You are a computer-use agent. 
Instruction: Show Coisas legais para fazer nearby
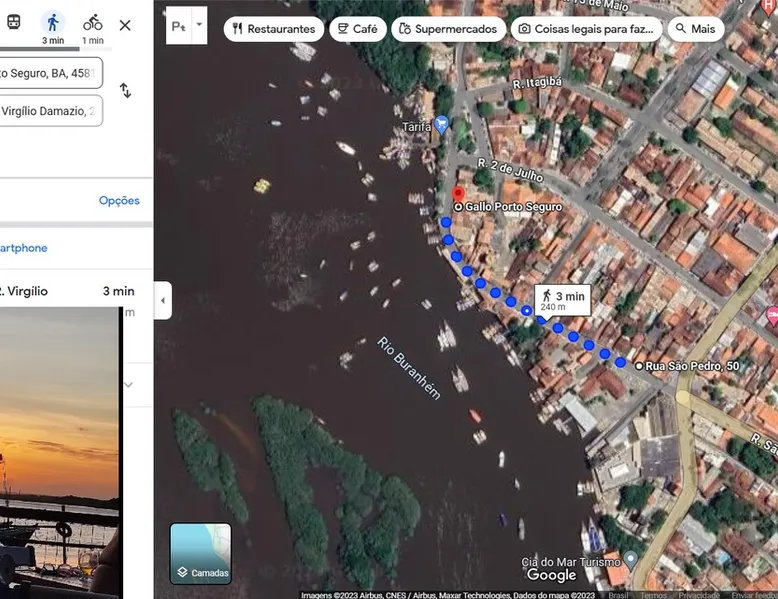587,29
